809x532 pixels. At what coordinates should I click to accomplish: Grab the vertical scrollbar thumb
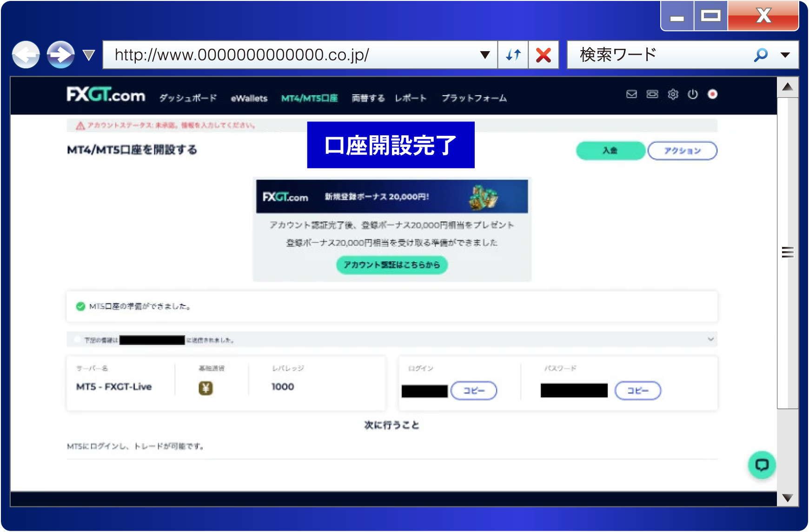788,253
